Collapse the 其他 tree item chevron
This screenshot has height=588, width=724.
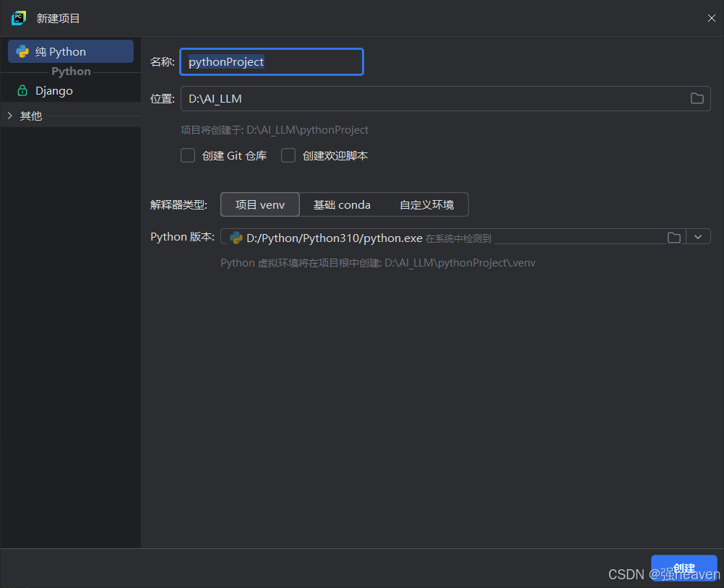[9, 116]
